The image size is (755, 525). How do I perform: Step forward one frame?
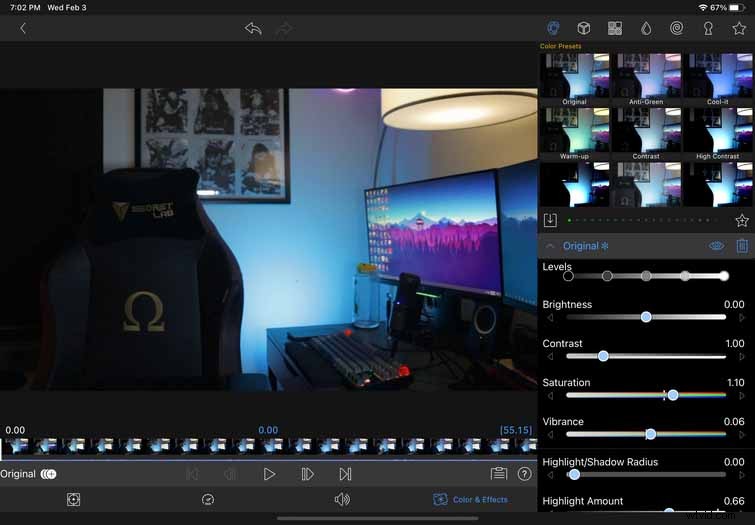pos(307,474)
